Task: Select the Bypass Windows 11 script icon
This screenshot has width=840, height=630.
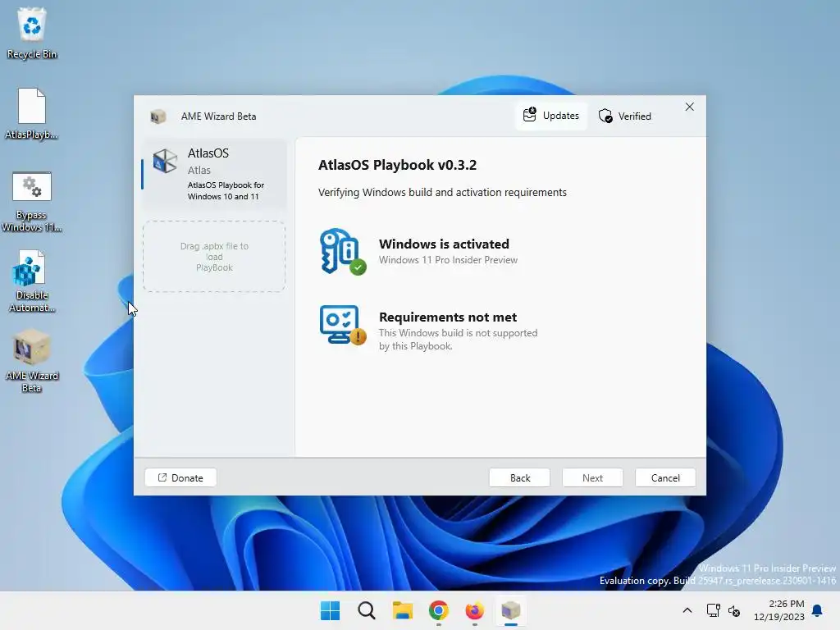Action: pyautogui.click(x=32, y=202)
